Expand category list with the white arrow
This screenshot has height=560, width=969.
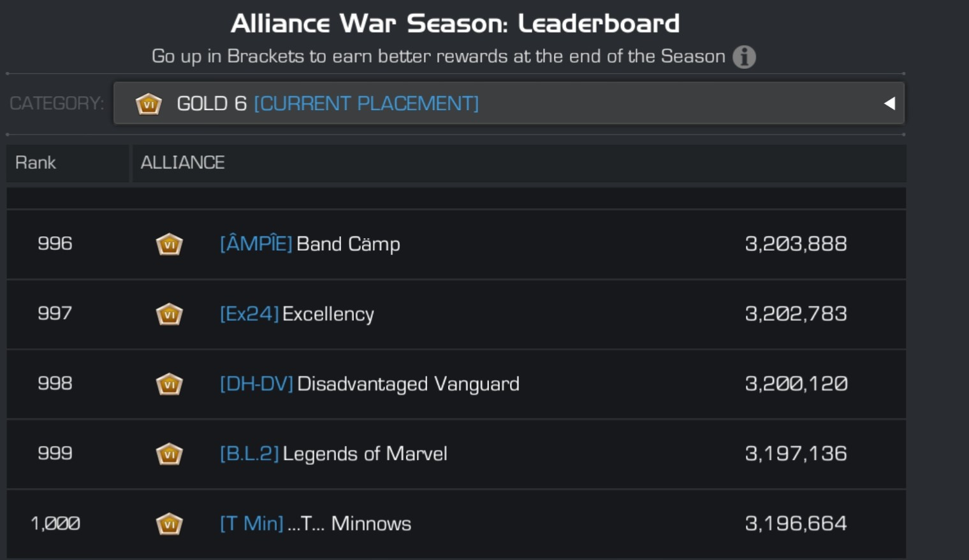click(889, 103)
